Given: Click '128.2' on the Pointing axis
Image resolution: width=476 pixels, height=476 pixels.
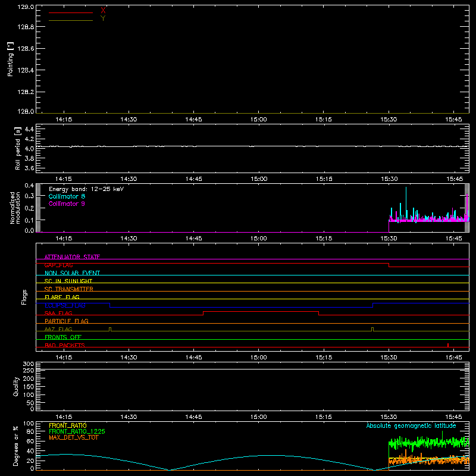Looking at the screenshot, I should point(26,92).
